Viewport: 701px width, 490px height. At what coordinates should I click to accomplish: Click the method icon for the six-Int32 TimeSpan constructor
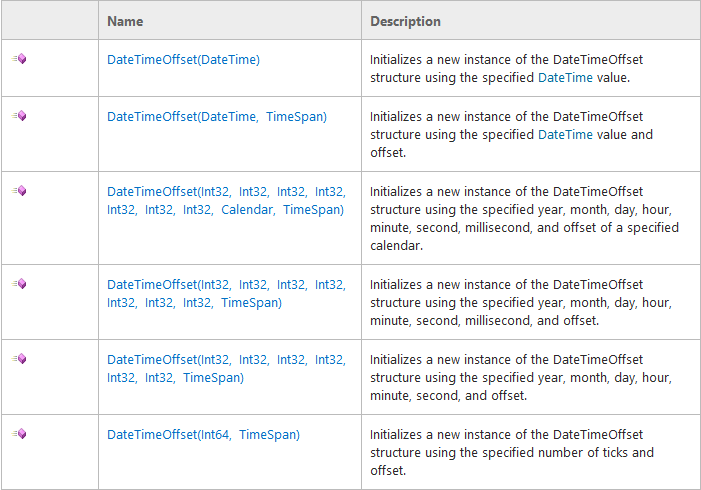19,359
